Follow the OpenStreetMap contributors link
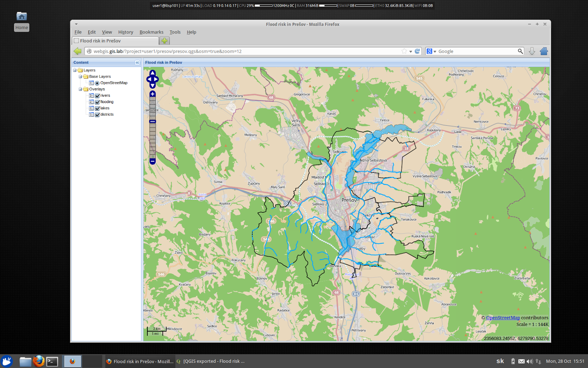This screenshot has width=588, height=368. [x=503, y=317]
